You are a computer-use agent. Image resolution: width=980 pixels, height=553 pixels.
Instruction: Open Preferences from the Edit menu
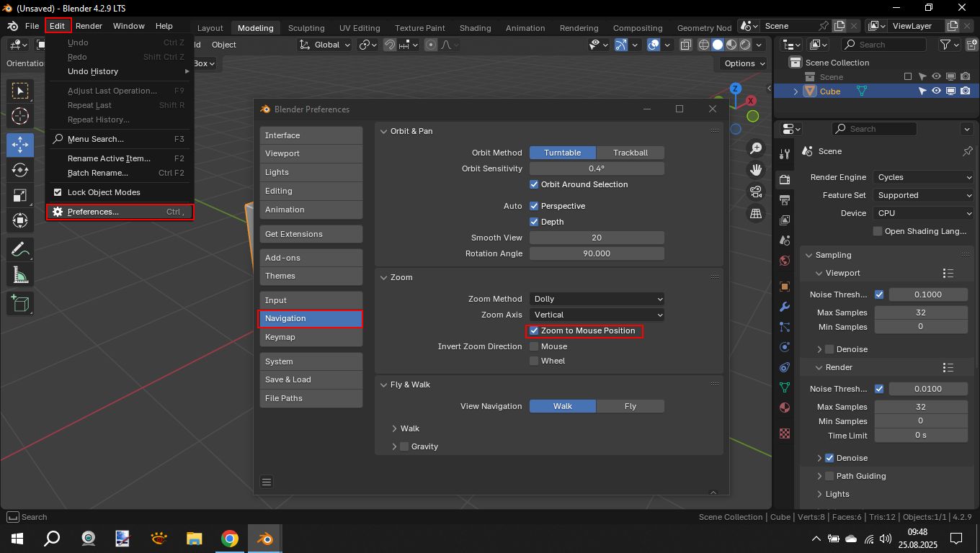tap(93, 212)
